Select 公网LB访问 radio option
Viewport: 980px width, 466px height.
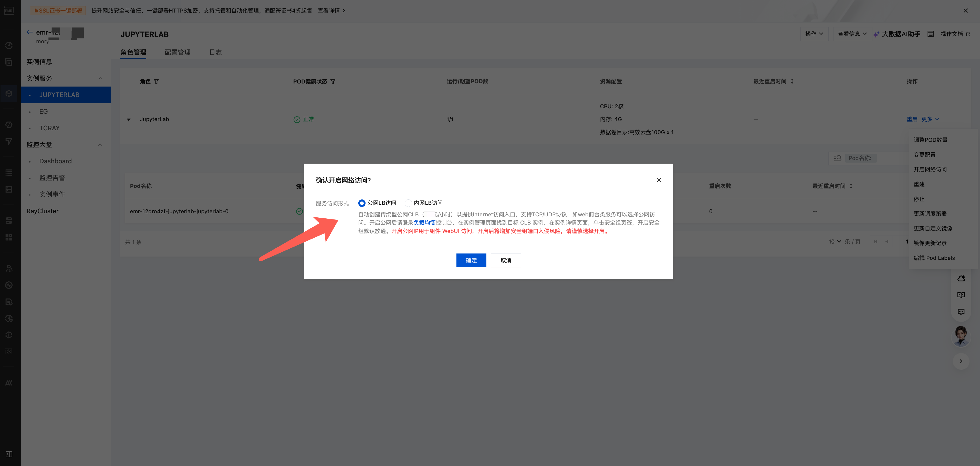362,203
